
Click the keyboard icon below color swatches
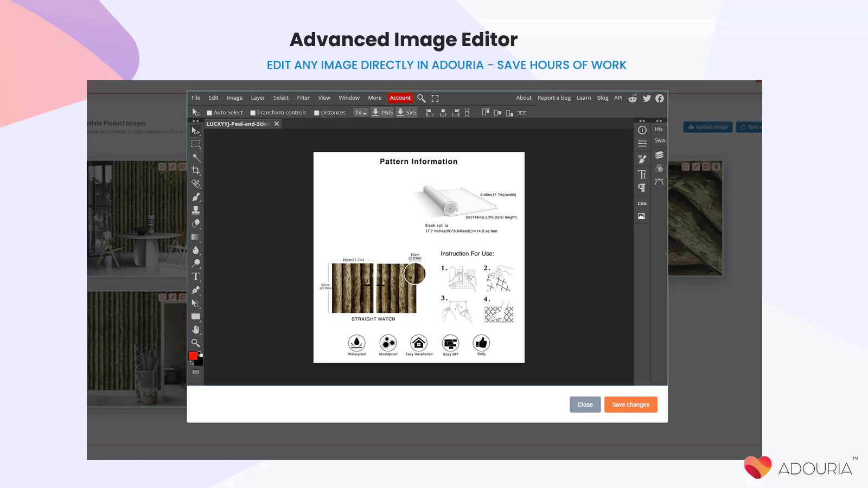tap(196, 372)
